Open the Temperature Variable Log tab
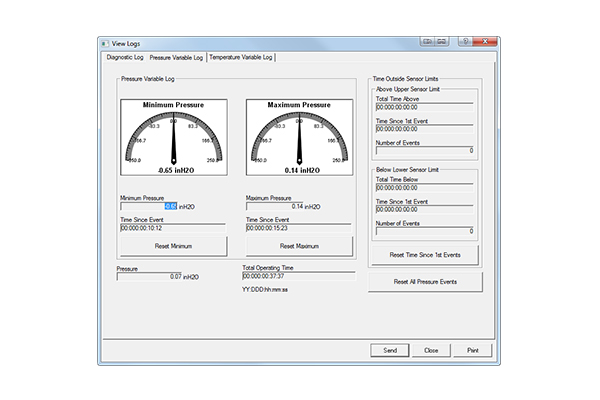This screenshot has height=400, width=600. (241, 57)
